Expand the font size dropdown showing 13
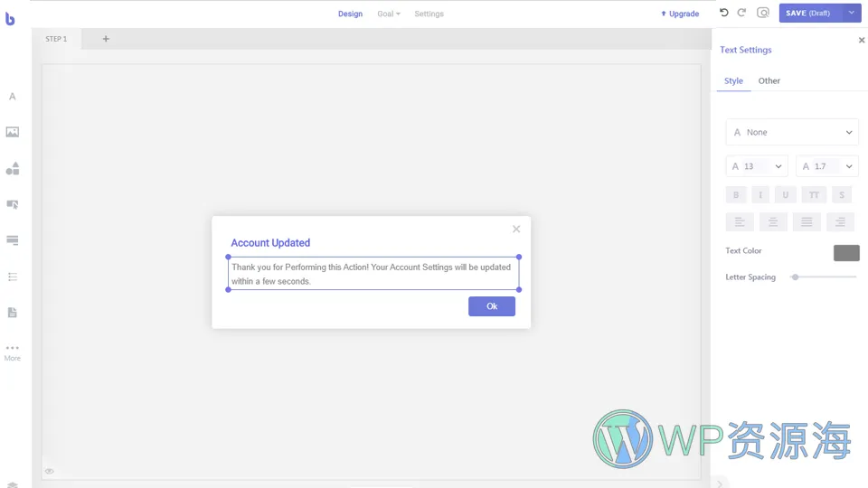The height and width of the screenshot is (488, 868). coord(757,166)
